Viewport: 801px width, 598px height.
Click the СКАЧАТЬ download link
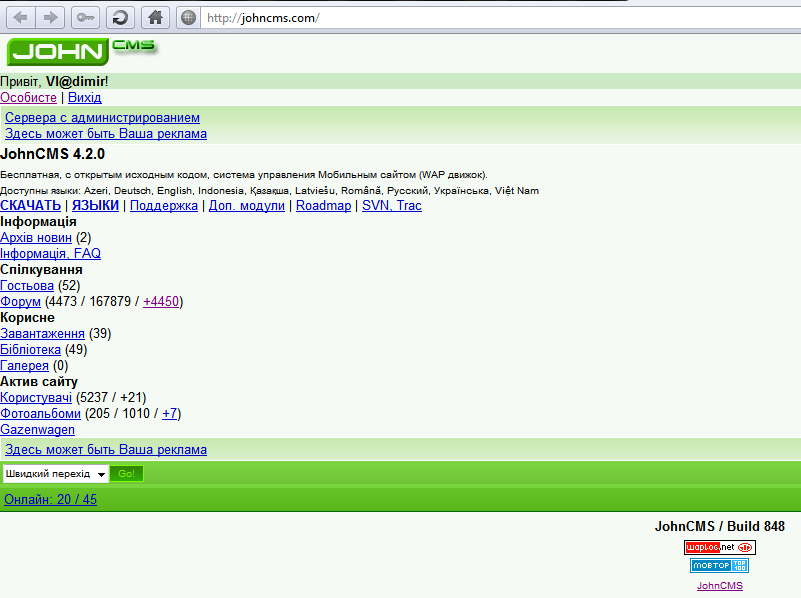pyautogui.click(x=31, y=205)
